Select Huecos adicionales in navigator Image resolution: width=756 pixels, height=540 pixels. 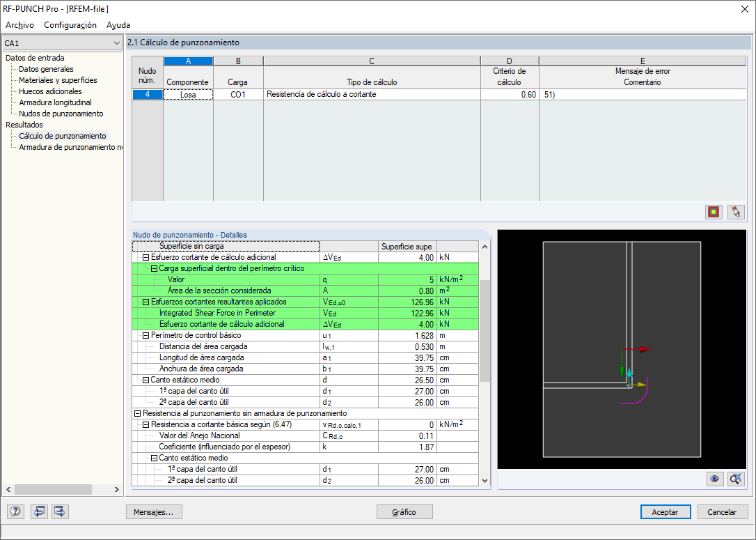(x=50, y=91)
